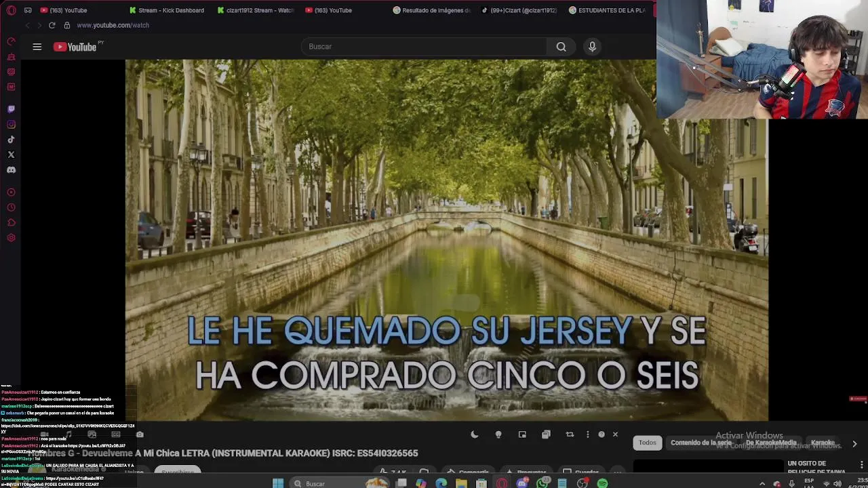This screenshot has width=868, height=488.
Task: Switch to the Stream - Kick Dashboard tab
Action: (167, 10)
